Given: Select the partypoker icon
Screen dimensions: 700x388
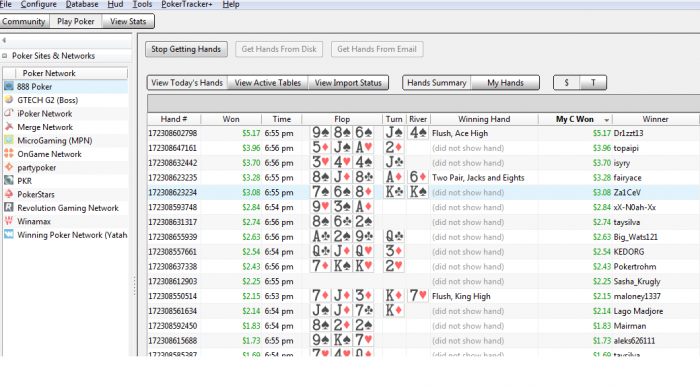Looking at the screenshot, I should (x=9, y=167).
